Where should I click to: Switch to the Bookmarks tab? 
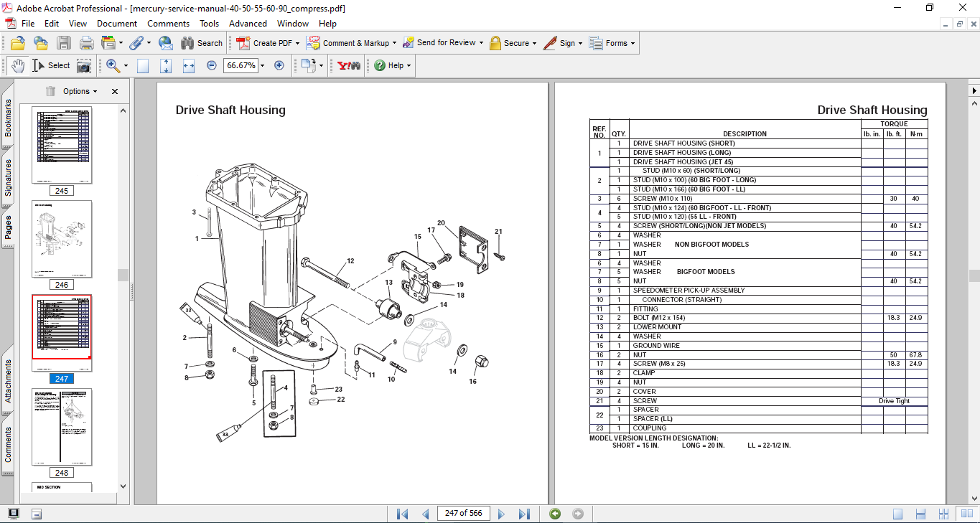coord(8,118)
